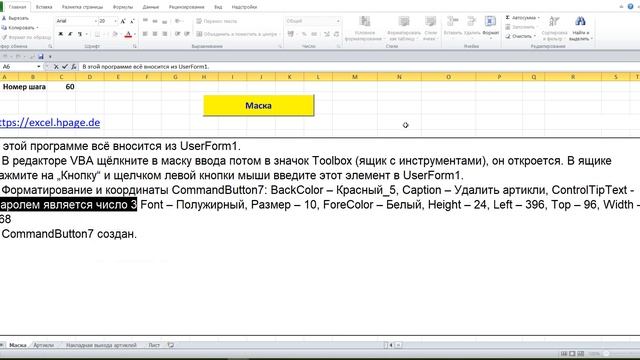
Task: Switch to the Данные ribbon tab
Action: (151, 7)
